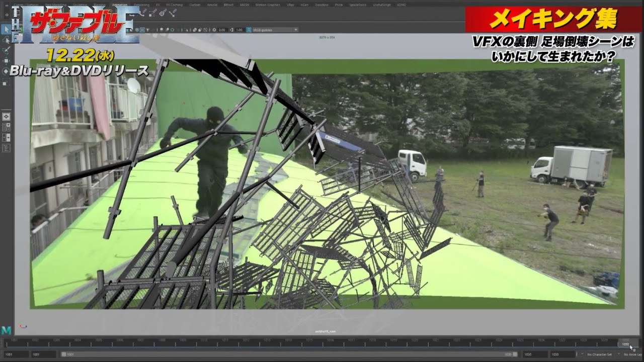Click the playback end frame field 1030
This screenshot has height=362, width=644.
(534, 354)
